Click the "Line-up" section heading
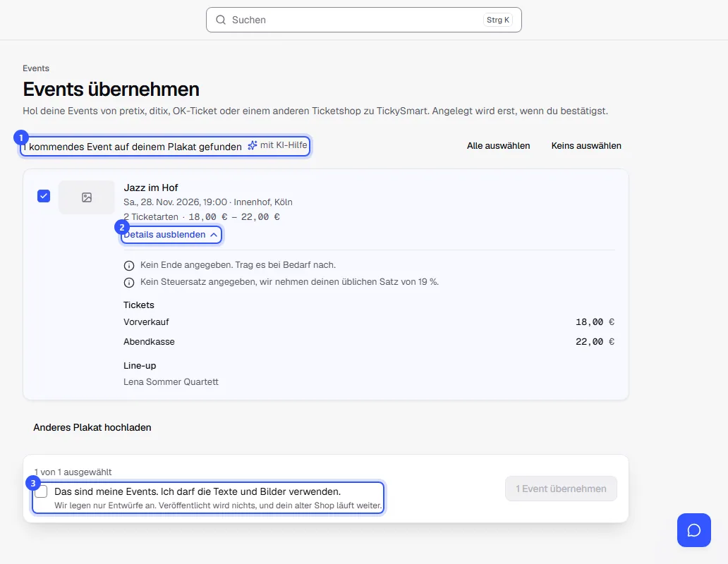Viewport: 728px width, 564px height. (x=140, y=365)
